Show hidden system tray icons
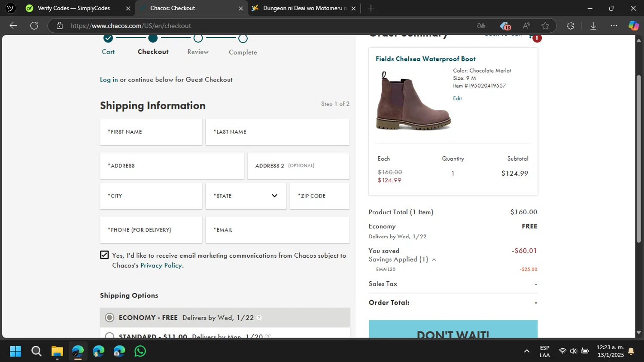The width and height of the screenshot is (644, 362). click(x=527, y=351)
